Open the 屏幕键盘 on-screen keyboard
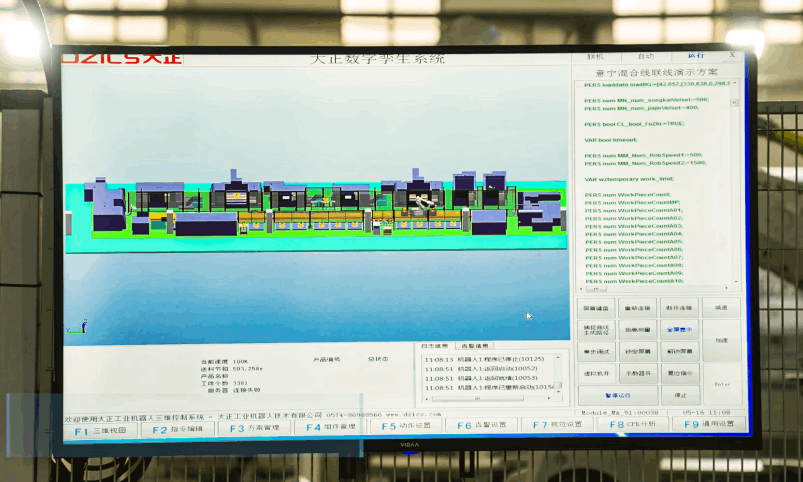Image resolution: width=803 pixels, height=482 pixels. click(597, 308)
